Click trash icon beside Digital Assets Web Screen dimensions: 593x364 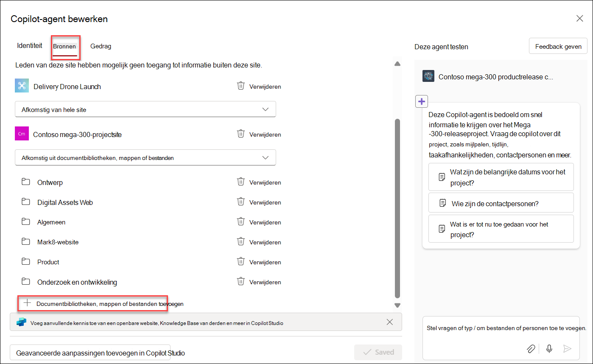pos(241,202)
